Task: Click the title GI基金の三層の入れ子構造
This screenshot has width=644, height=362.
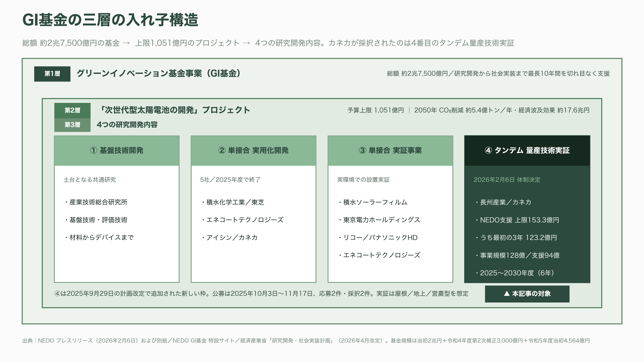Action: (x=110, y=20)
